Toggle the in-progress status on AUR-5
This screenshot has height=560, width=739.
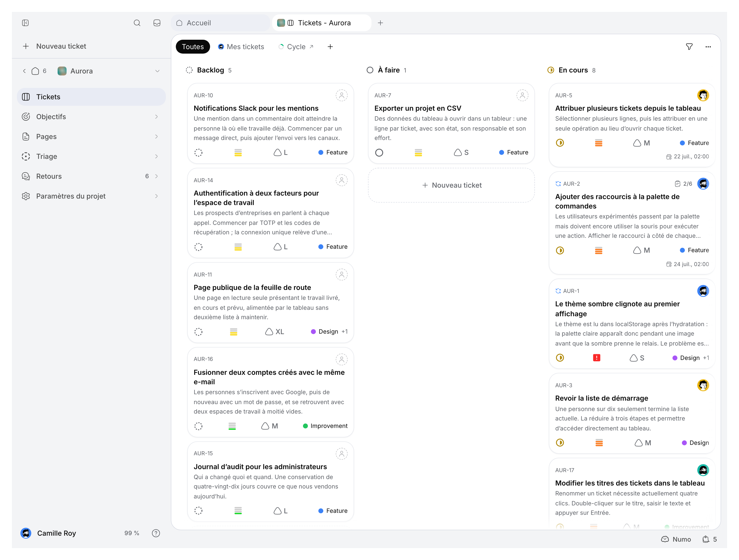click(x=560, y=143)
